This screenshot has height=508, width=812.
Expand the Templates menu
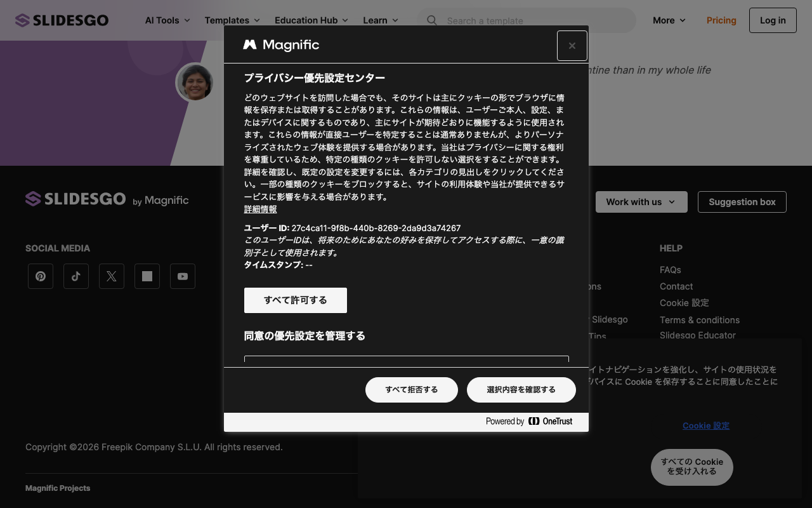tap(232, 20)
